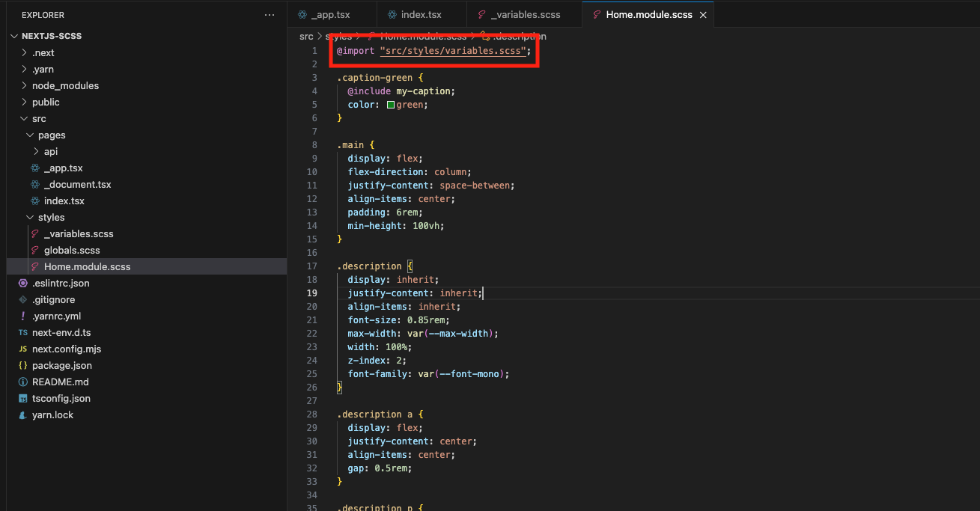This screenshot has width=980, height=511.
Task: Collapse the styles folder
Action: tap(30, 218)
